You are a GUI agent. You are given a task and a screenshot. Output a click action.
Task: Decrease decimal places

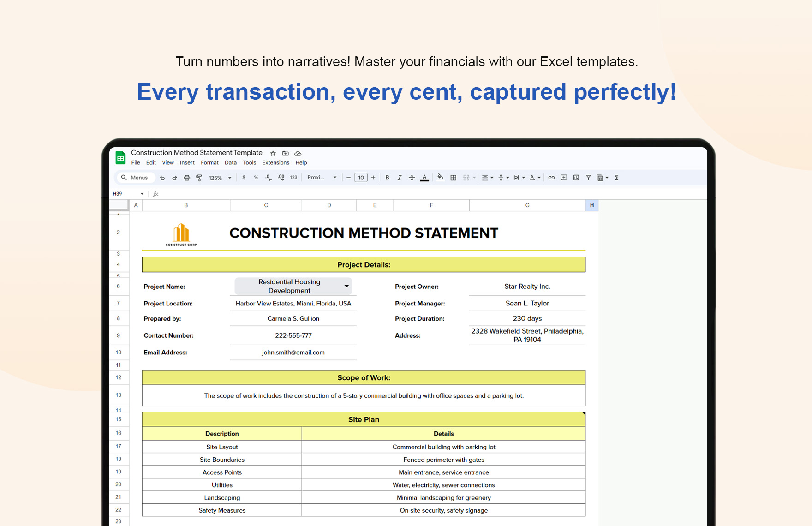(269, 178)
